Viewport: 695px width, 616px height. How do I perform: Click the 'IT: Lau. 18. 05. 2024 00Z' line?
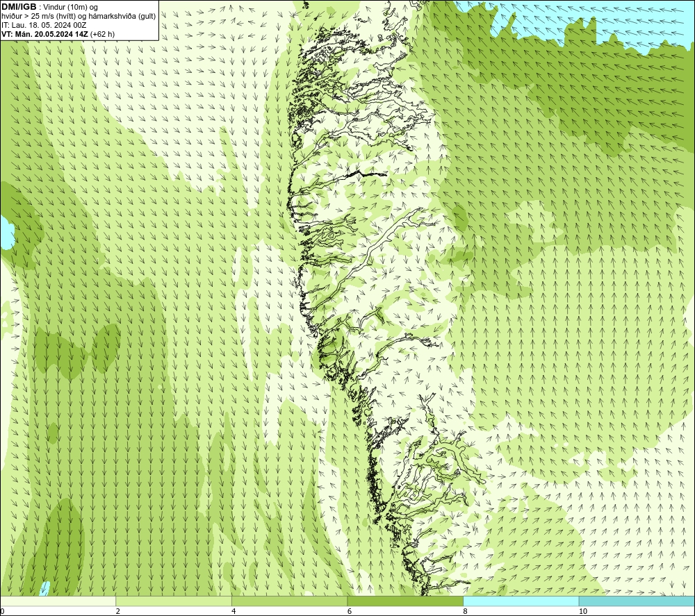pos(44,25)
